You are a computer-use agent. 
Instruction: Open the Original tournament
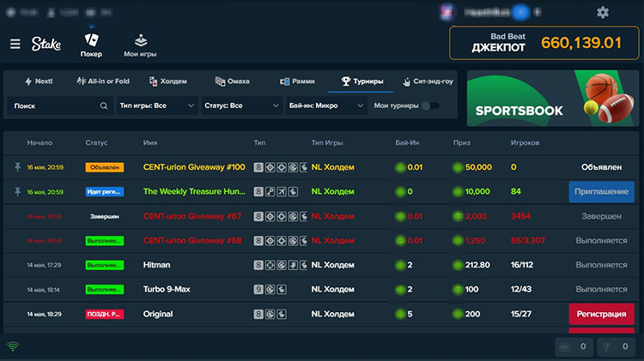(158, 314)
